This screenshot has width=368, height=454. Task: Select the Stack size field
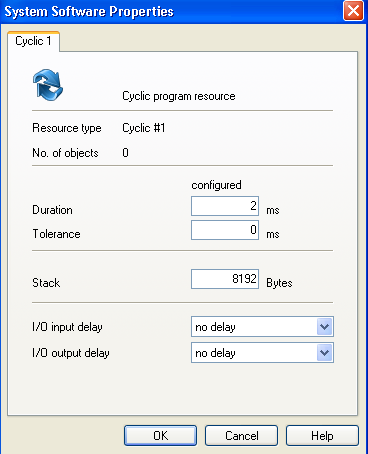[225, 279]
